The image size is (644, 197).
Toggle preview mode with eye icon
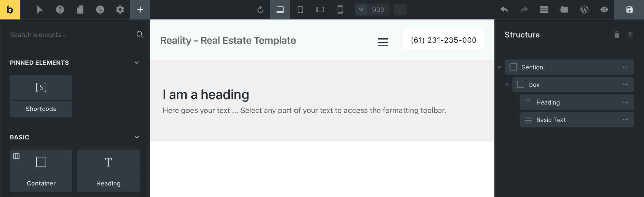pos(604,10)
